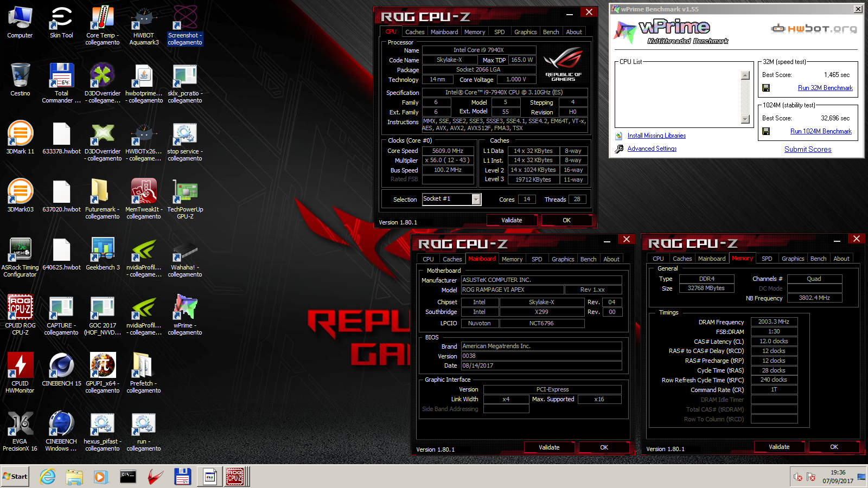The width and height of the screenshot is (868, 488).
Task: Launch TechPowerUp GPU-Z icon
Action: pos(185,199)
